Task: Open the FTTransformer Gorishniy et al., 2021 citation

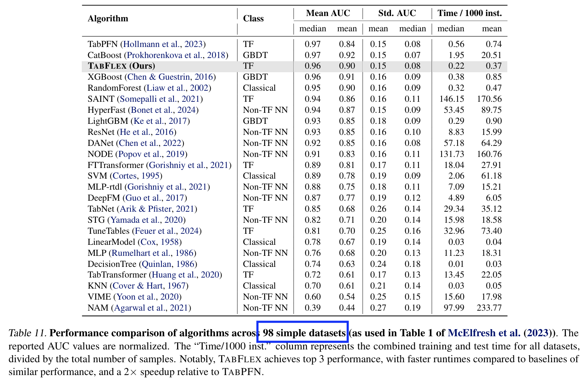Action: 189,165
